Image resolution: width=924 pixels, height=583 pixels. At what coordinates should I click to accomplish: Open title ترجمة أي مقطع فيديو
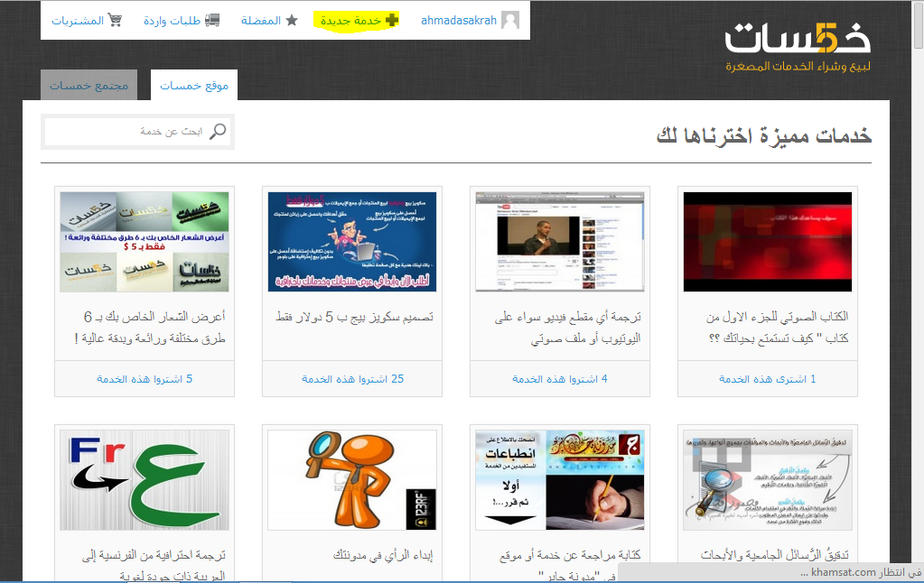point(568,328)
